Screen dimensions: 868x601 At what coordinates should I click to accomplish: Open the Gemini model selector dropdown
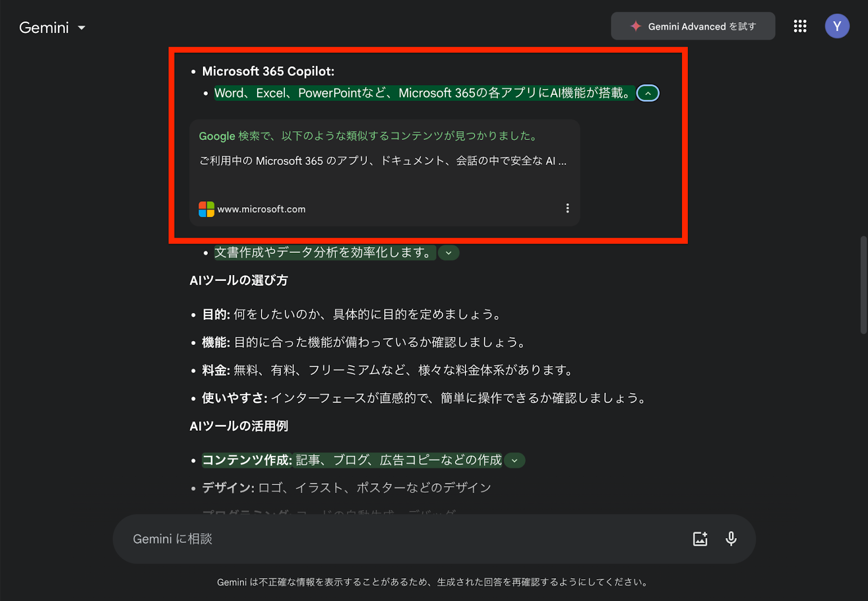pos(52,28)
